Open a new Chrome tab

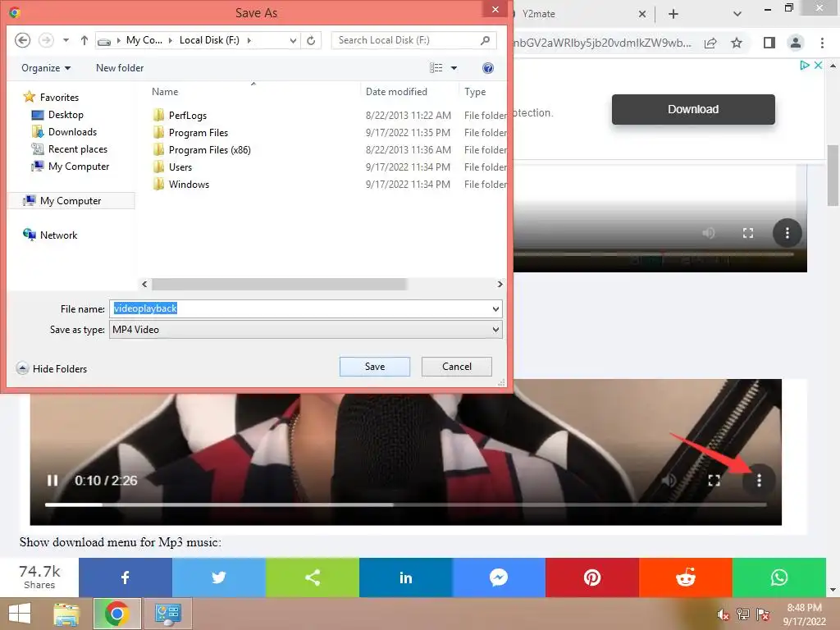(x=673, y=14)
